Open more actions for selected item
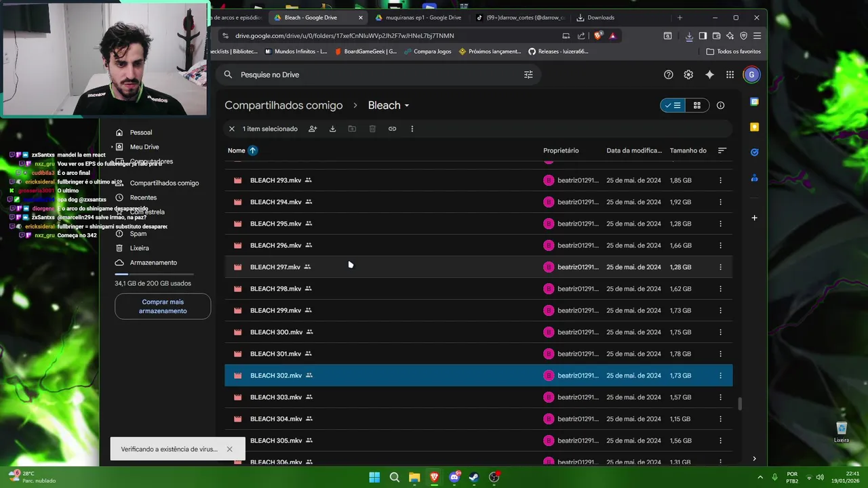 coord(412,129)
